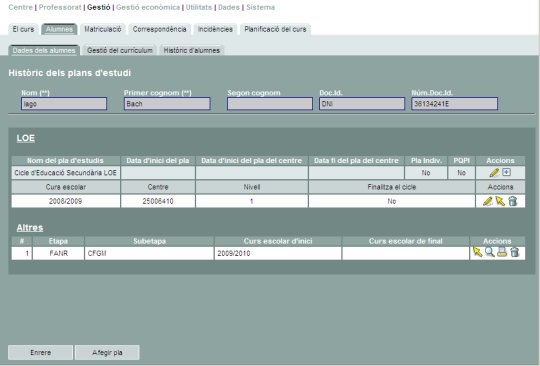Image resolution: width=540 pixels, height=366 pixels.
Task: Click the printer icon in the FANR row
Action: pos(502,252)
